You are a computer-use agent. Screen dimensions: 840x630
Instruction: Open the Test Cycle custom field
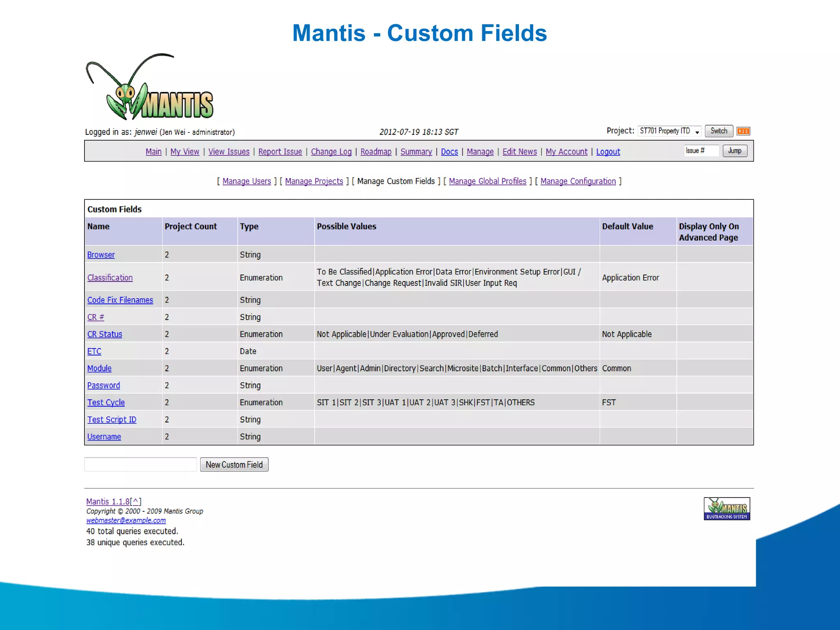106,403
